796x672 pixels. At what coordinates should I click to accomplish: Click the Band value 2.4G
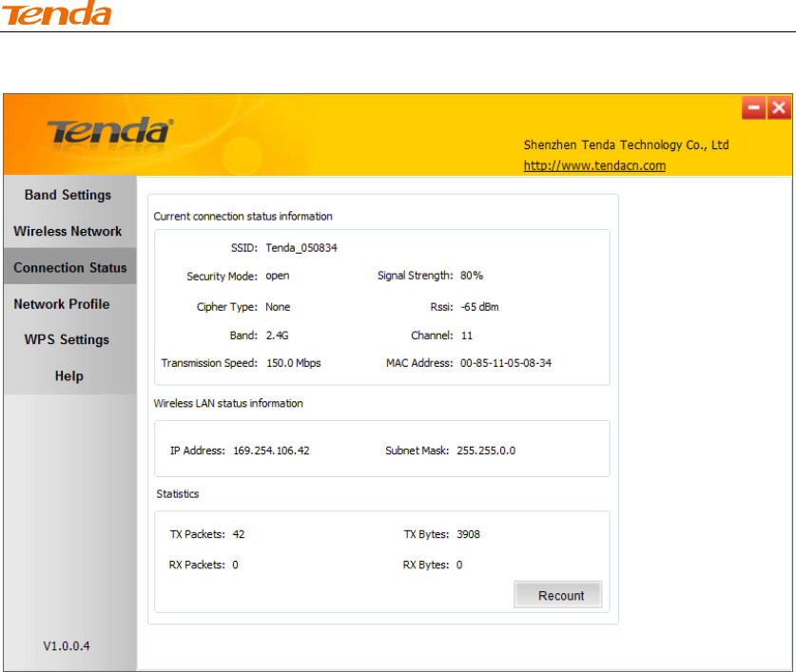277,336
